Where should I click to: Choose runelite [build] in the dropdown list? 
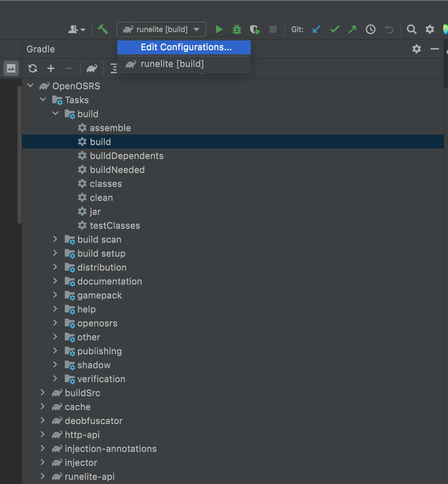pyautogui.click(x=172, y=64)
